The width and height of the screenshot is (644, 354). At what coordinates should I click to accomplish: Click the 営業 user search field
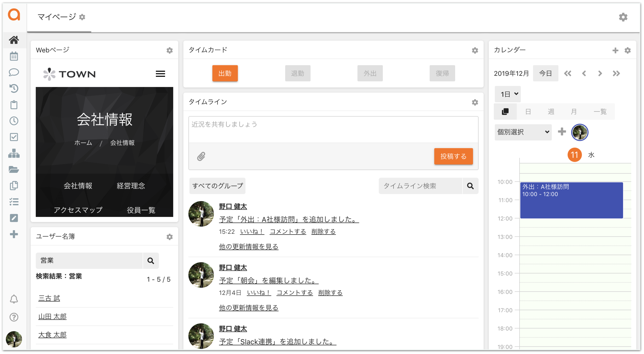[x=89, y=261]
